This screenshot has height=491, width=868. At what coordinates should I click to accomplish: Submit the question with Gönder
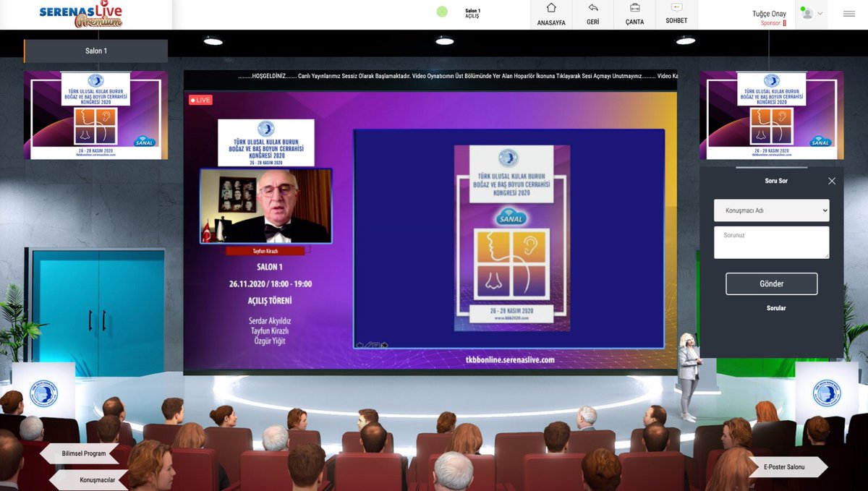pyautogui.click(x=772, y=283)
